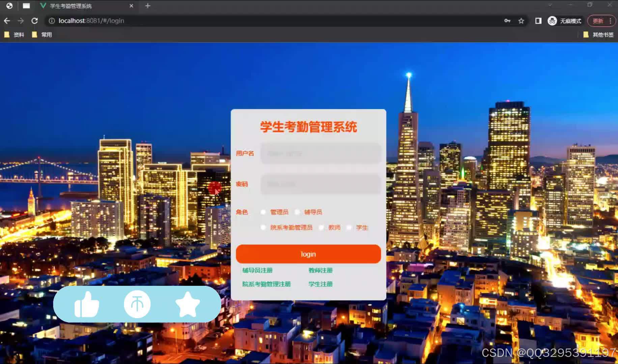Image resolution: width=618 pixels, height=364 pixels.
Task: Open the Chrome three-dot menu
Action: click(610, 21)
